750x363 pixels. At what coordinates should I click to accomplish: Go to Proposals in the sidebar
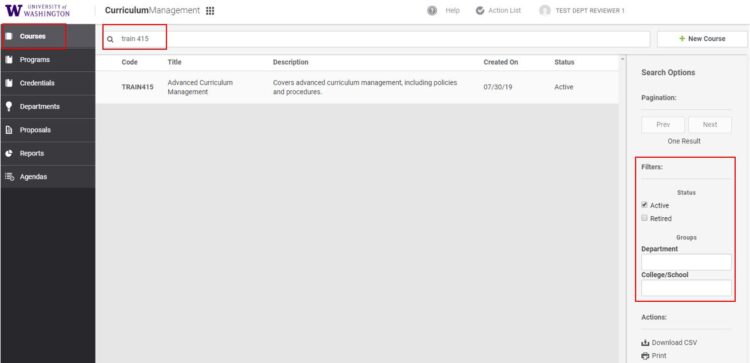point(48,130)
